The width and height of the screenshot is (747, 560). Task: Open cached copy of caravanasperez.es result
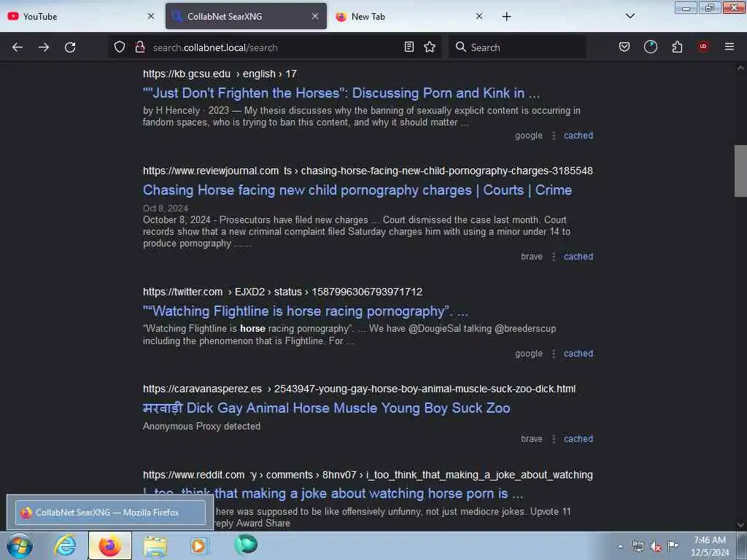(578, 438)
